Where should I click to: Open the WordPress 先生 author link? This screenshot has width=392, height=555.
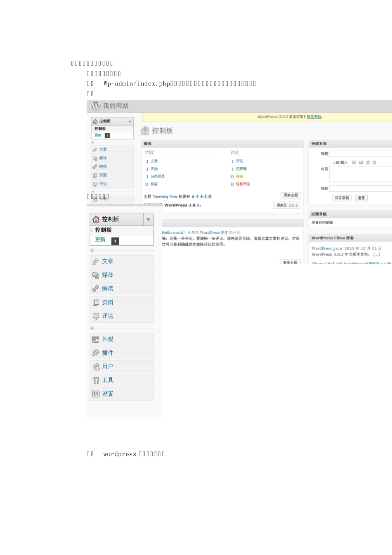pyautogui.click(x=214, y=232)
